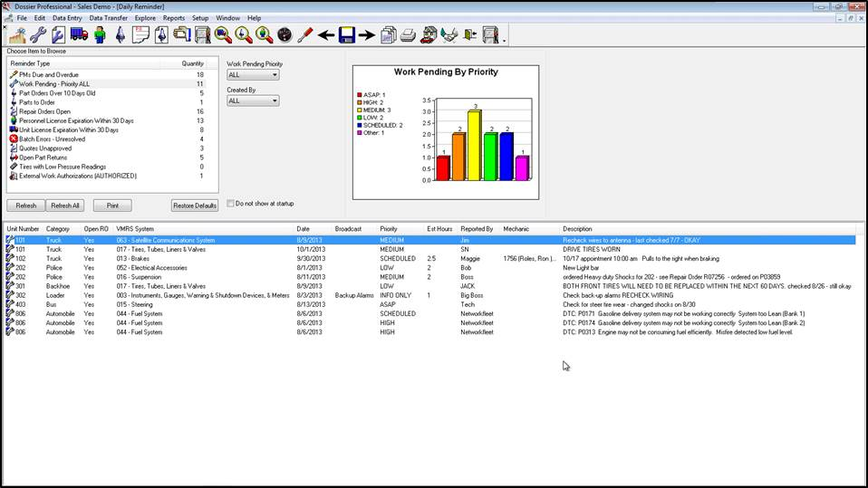Click the house and car toolbar icon

[x=429, y=34]
